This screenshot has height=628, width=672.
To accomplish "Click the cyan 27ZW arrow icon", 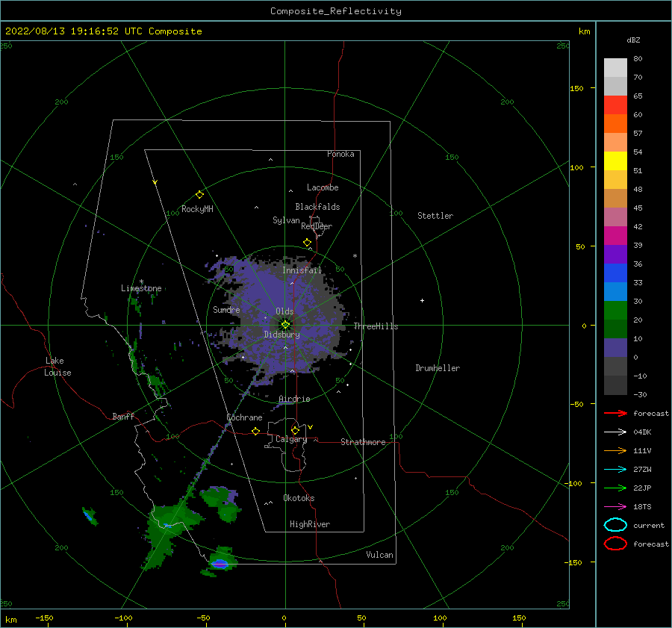I will (x=615, y=470).
